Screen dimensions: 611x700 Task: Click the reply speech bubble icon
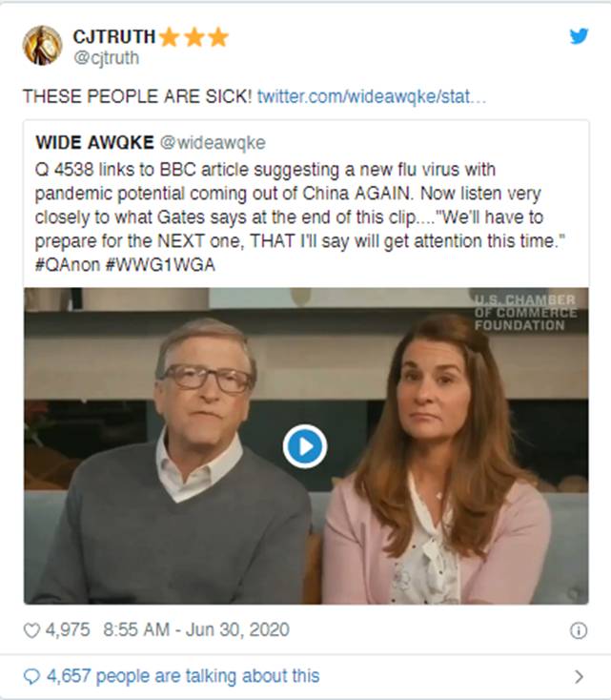[32, 676]
